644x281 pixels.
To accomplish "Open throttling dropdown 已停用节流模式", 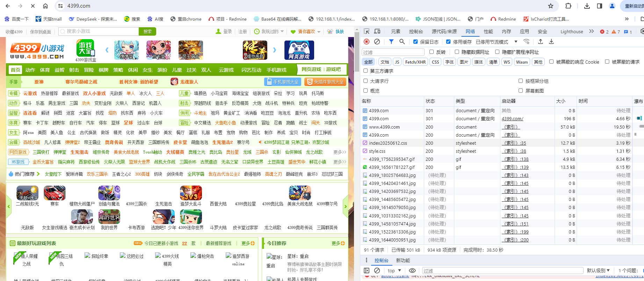I will 496,42.
